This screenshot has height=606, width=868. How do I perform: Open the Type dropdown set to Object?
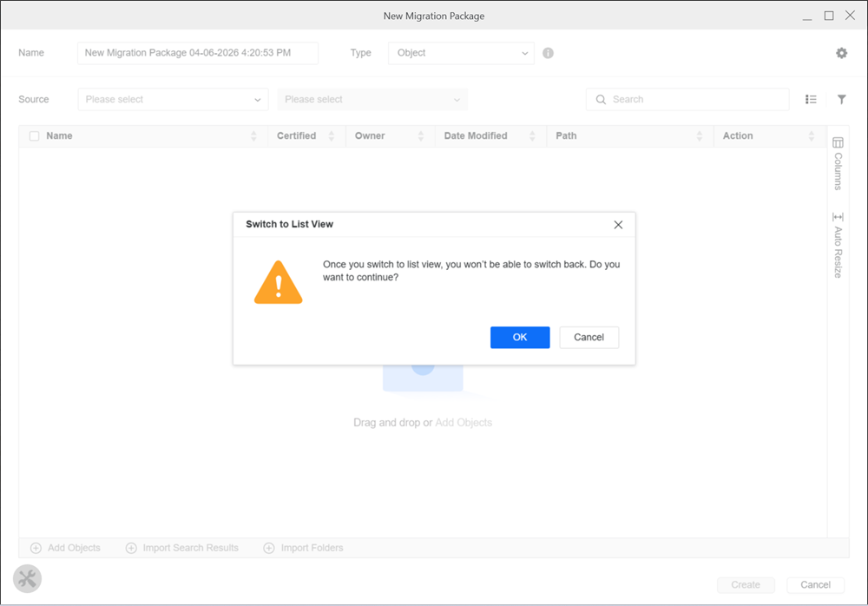461,53
